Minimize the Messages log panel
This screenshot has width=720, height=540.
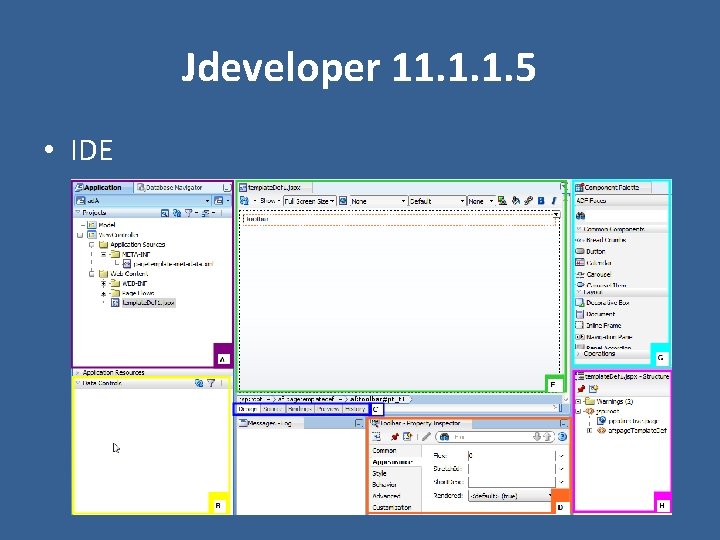point(359,423)
